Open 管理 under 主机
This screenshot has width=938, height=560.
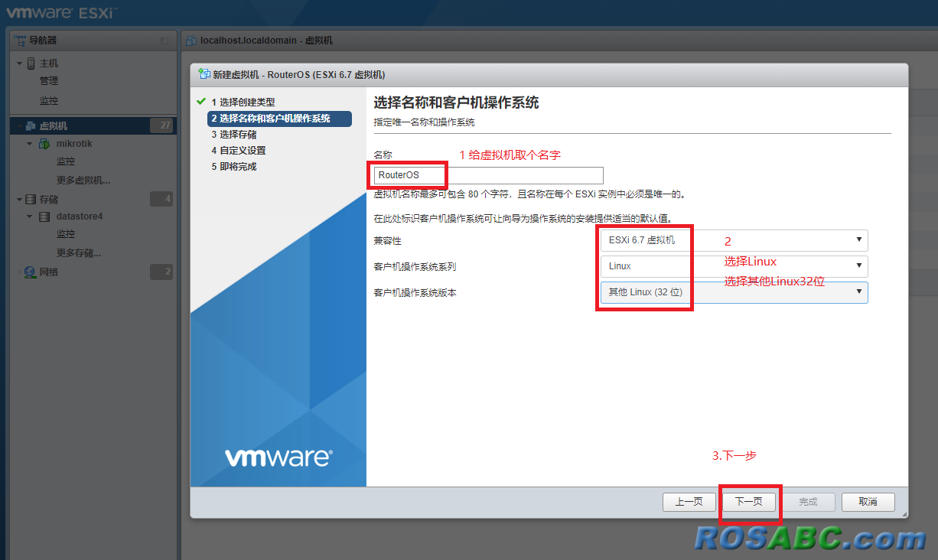point(49,81)
